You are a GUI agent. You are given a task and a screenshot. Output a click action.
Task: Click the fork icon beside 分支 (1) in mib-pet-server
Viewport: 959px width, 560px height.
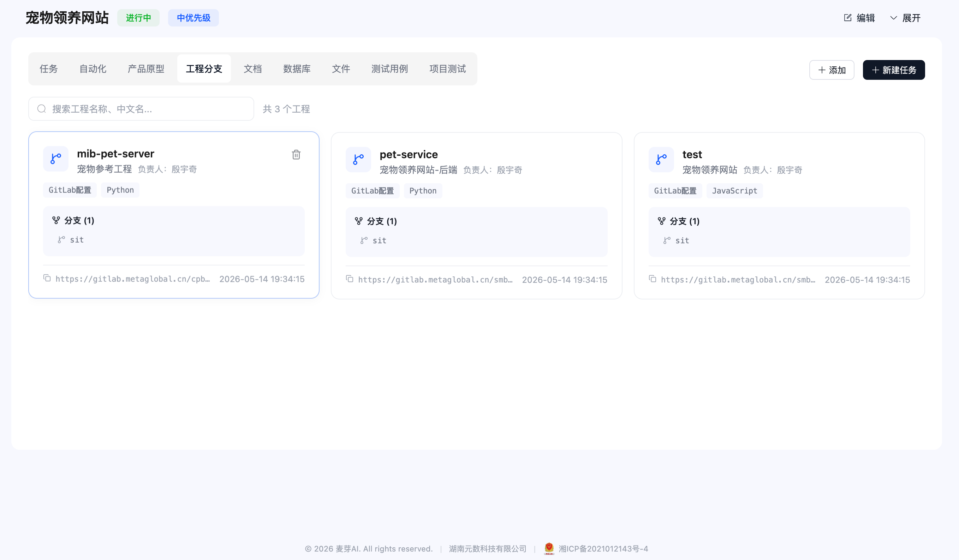tap(56, 220)
